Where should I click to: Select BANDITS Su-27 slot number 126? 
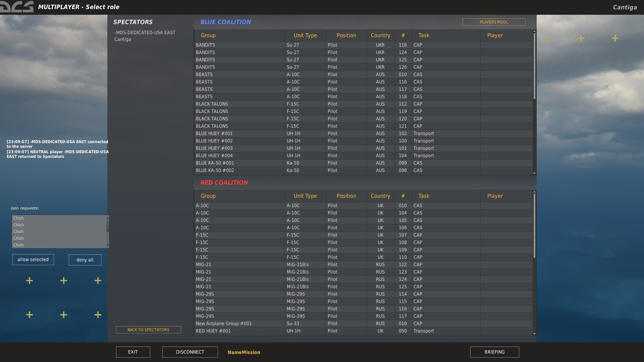coord(363,67)
